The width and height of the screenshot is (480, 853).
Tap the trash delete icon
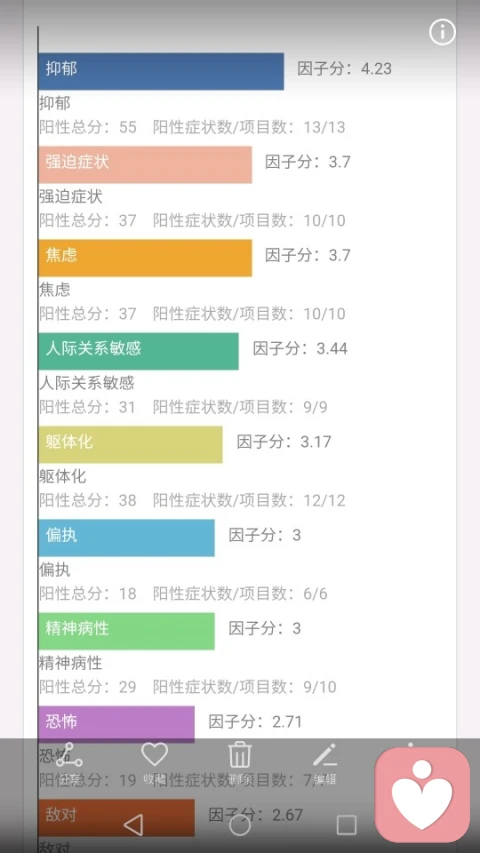point(239,755)
